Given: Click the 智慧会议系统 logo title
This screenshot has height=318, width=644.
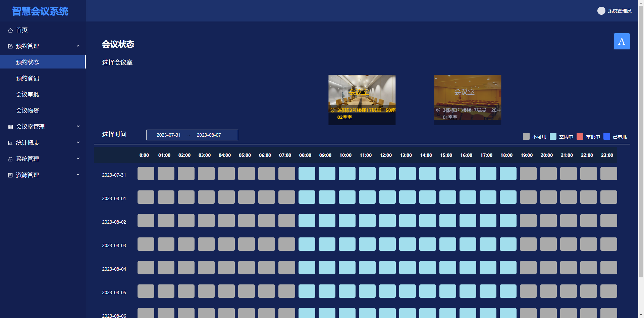Looking at the screenshot, I should tap(40, 11).
